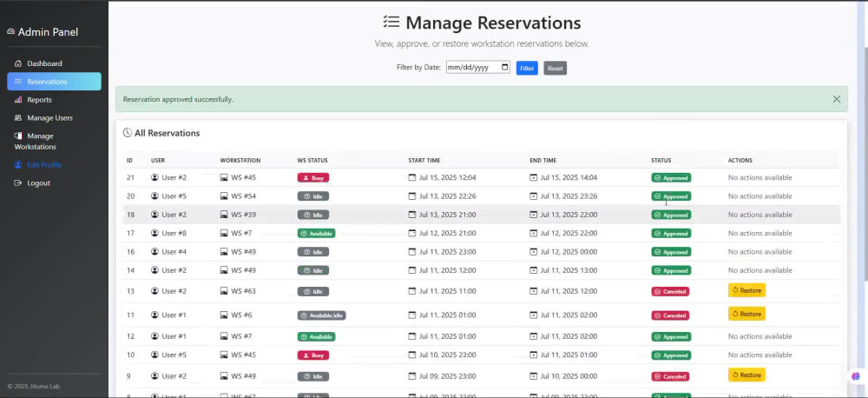
Task: Click the Manage Reservations checklist icon
Action: pos(391,22)
